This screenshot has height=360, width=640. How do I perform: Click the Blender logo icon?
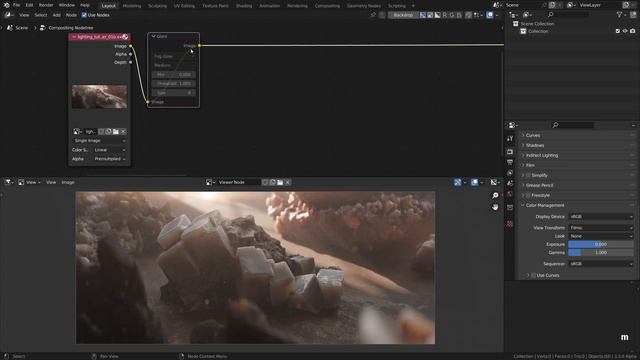6,5
